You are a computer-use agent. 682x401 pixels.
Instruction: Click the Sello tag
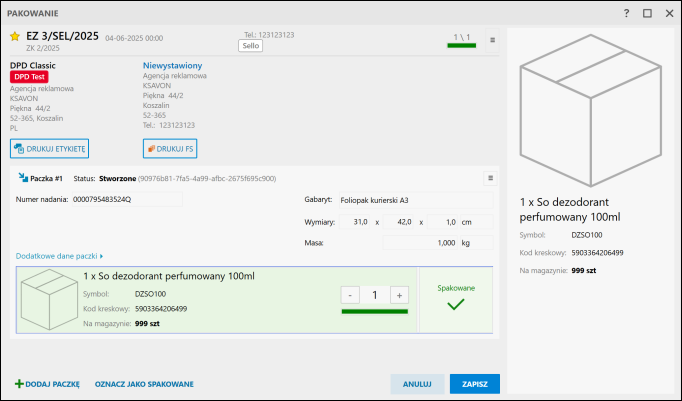click(251, 46)
